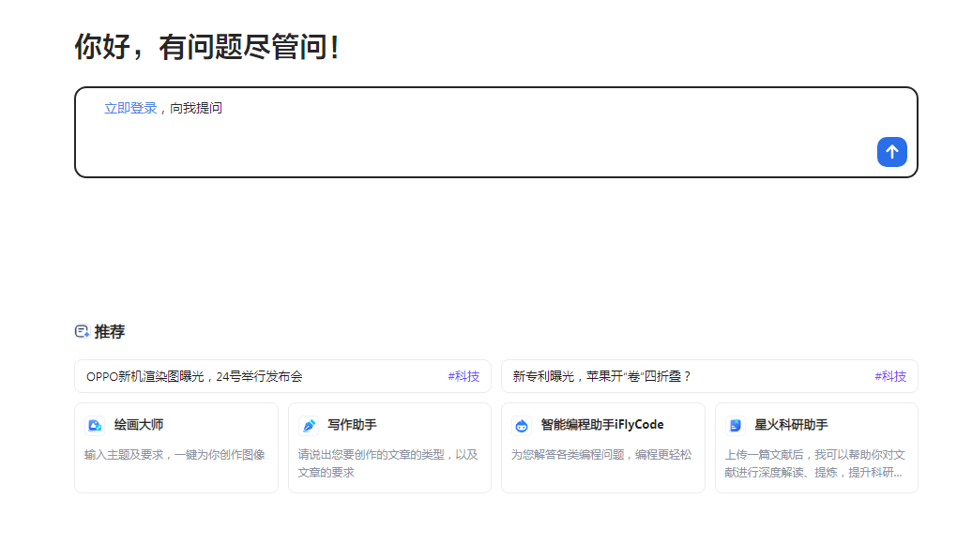972x560 pixels.
Task: Click the refresh icon beside 推荐 heading
Action: [80, 331]
